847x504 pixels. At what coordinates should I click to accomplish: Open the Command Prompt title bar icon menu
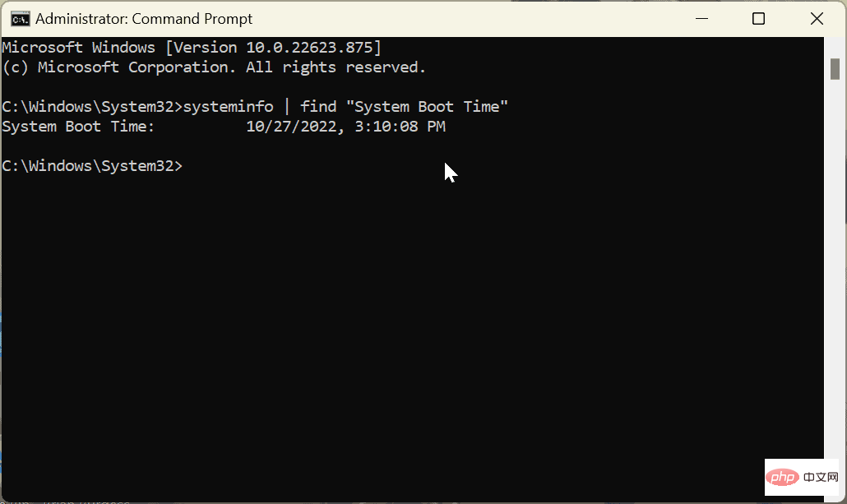(x=21, y=19)
